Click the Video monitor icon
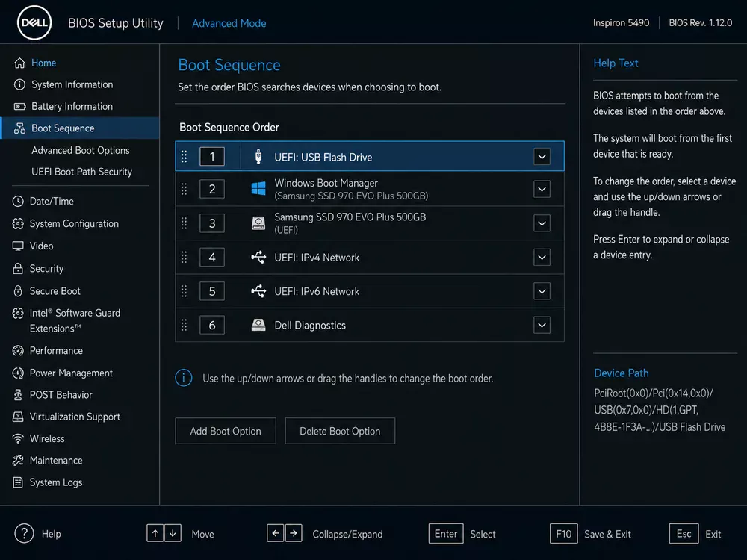This screenshot has height=560, width=747. point(18,246)
